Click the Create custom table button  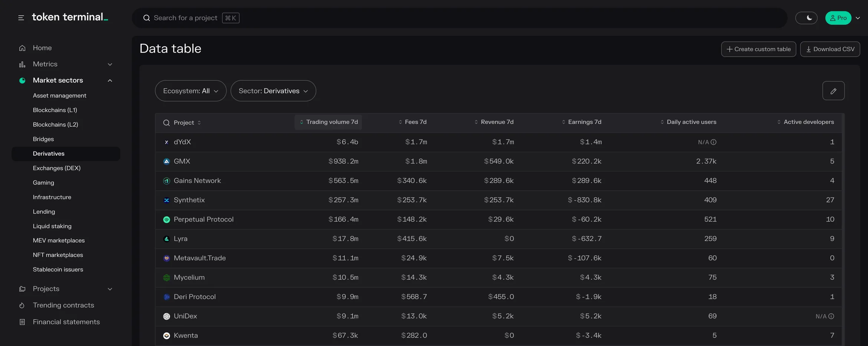pos(759,49)
